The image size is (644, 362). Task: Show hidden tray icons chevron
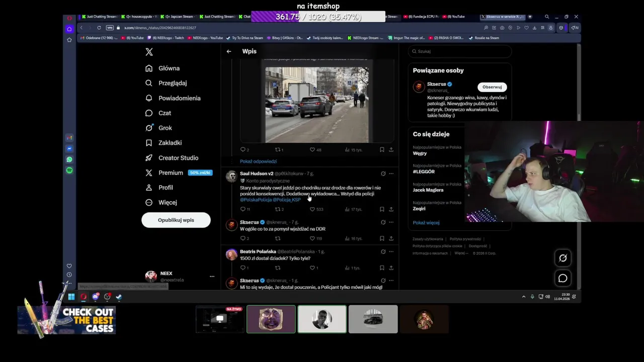523,297
